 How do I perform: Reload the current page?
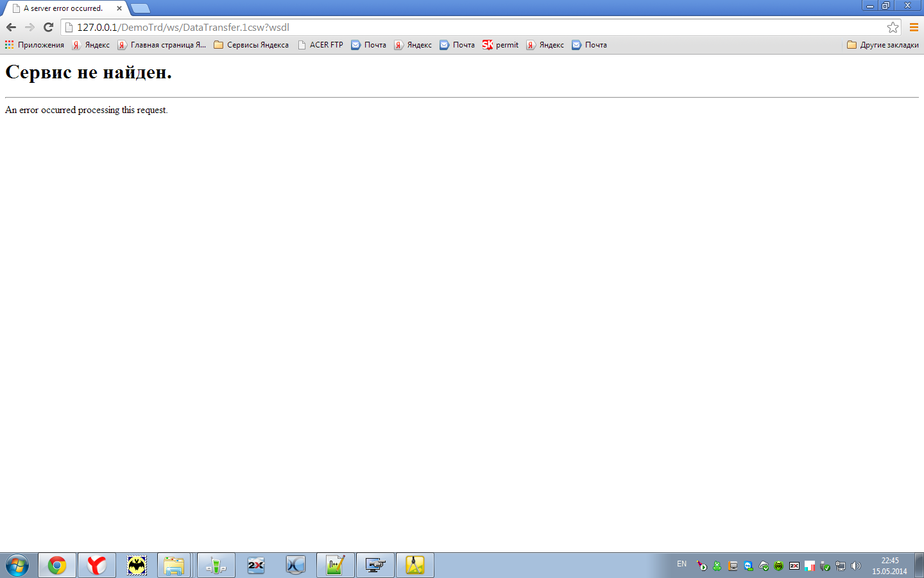(48, 27)
